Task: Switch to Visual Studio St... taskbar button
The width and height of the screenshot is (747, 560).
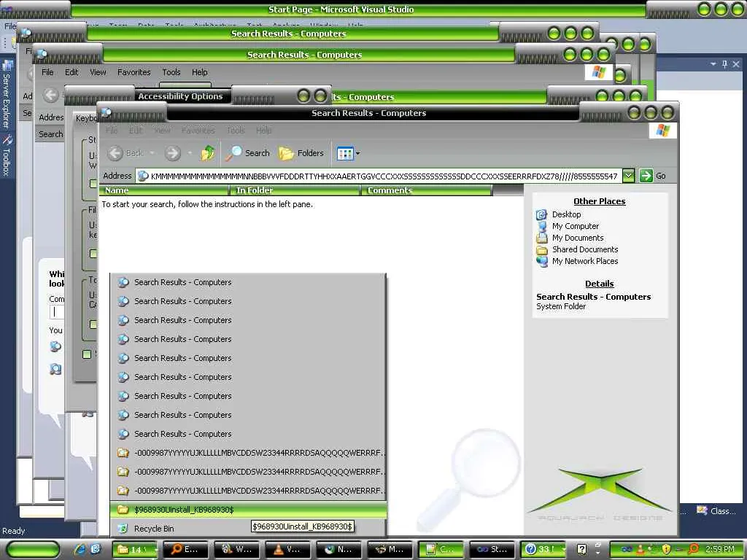Action: (492, 550)
